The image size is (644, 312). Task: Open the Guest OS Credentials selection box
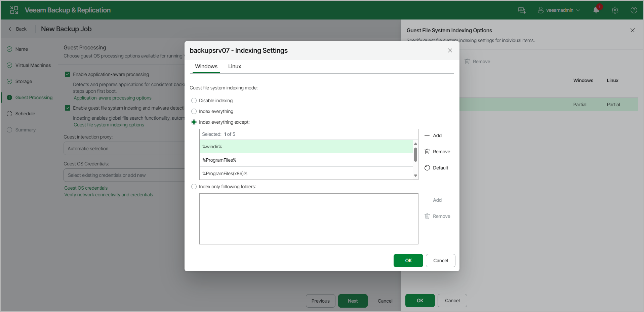pyautogui.click(x=124, y=175)
